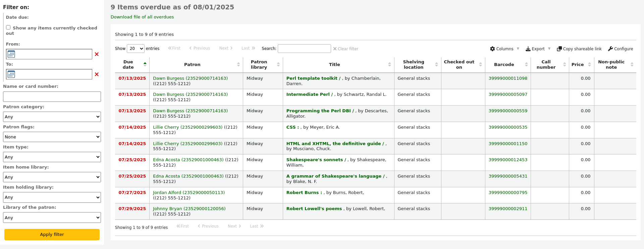Open barcode 39999000002911 item

click(508, 209)
